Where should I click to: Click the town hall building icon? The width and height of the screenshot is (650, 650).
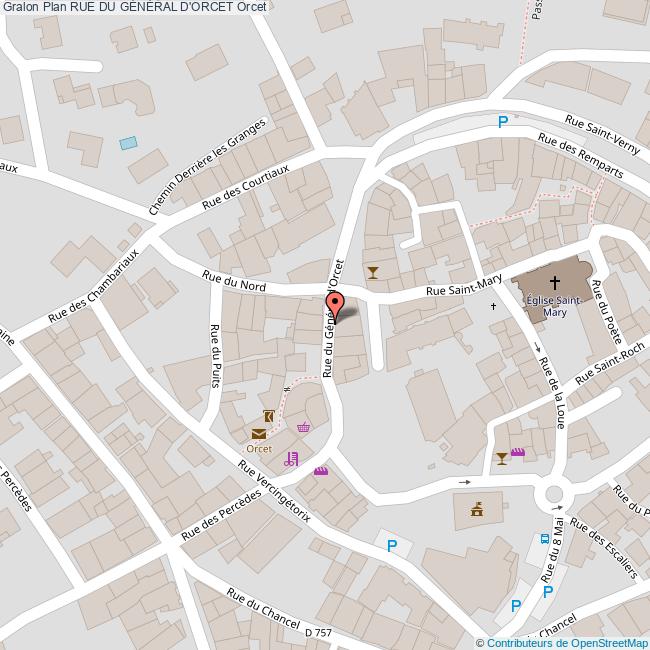(477, 509)
